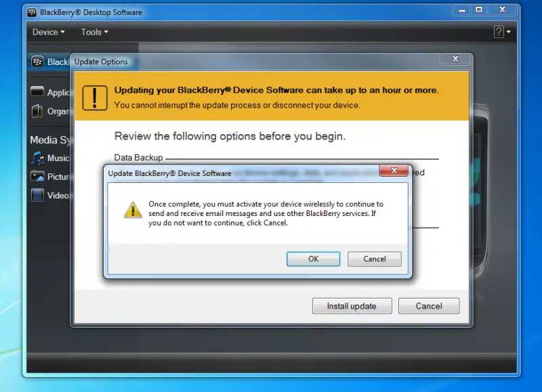Cancel the Update BlackBerry Device Software warning
The height and width of the screenshot is (392, 542).
(x=375, y=259)
